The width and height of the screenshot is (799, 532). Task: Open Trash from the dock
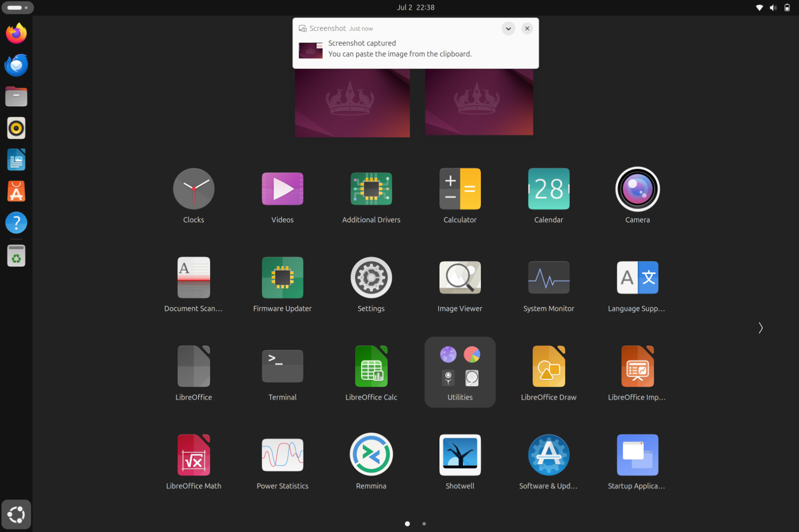click(16, 256)
